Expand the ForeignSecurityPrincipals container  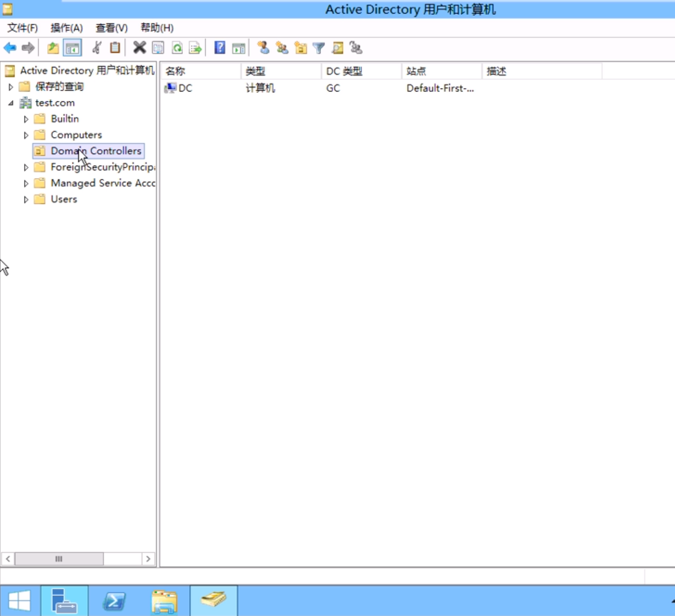26,167
